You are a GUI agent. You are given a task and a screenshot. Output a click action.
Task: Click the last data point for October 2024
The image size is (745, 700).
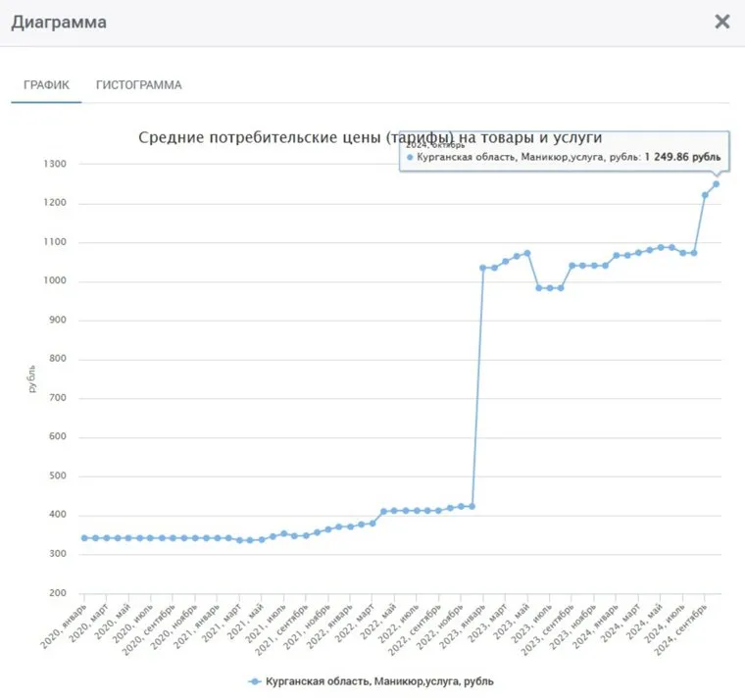pyautogui.click(x=716, y=183)
